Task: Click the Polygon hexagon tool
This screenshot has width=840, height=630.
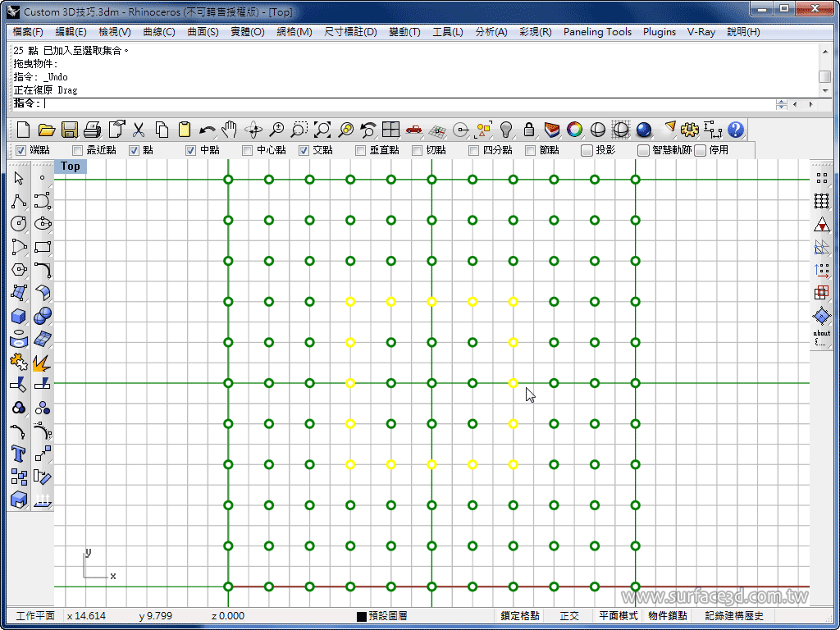Action: click(x=19, y=269)
